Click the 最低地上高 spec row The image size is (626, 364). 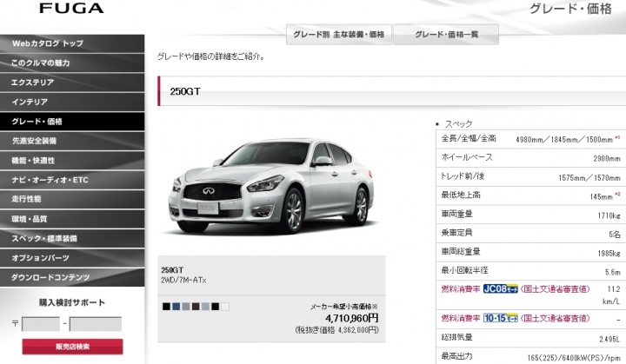[530, 195]
